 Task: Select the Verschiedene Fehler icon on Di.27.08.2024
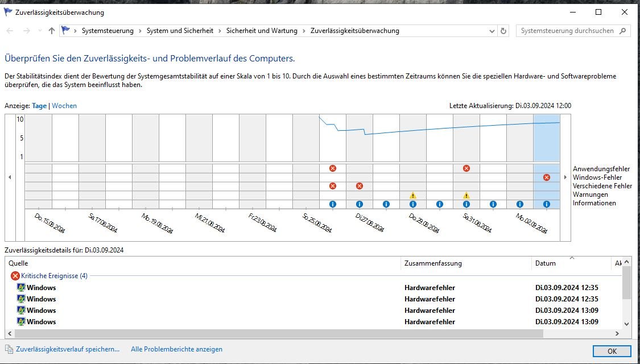(359, 185)
